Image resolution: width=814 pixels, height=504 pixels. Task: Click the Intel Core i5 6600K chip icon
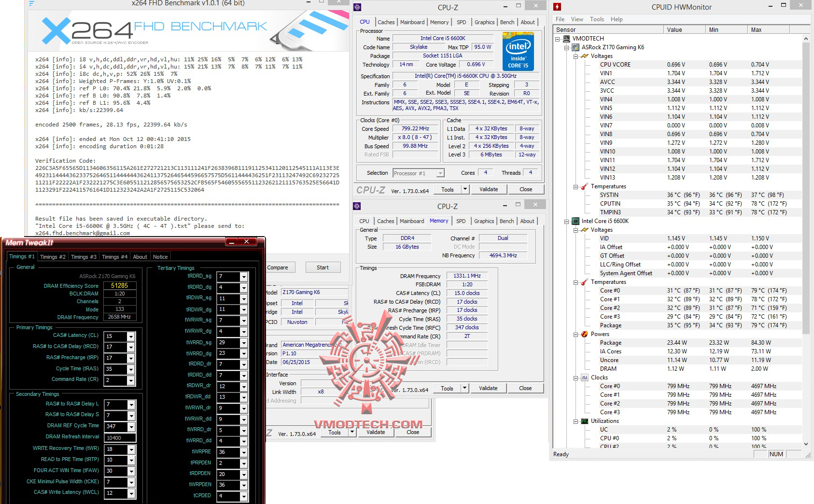coord(575,221)
